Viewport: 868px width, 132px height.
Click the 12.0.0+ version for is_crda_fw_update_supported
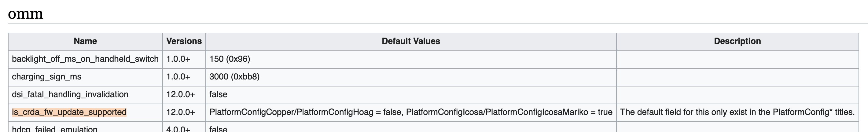(181, 112)
